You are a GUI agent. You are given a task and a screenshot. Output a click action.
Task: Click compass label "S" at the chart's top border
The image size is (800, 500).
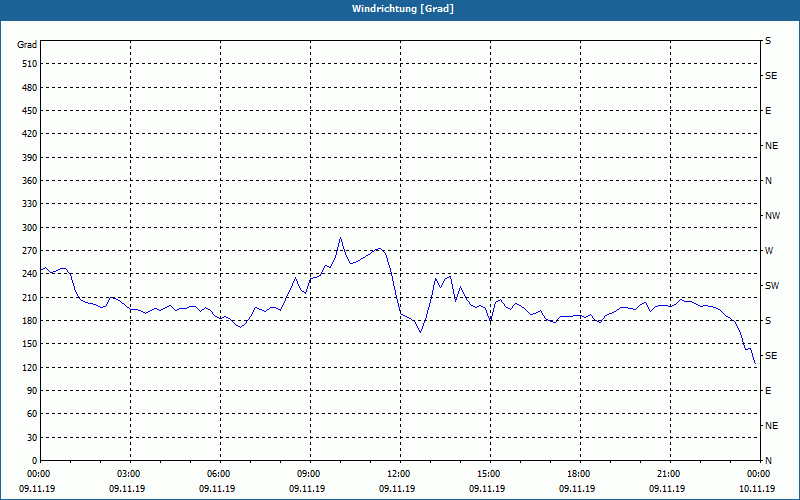click(x=768, y=41)
